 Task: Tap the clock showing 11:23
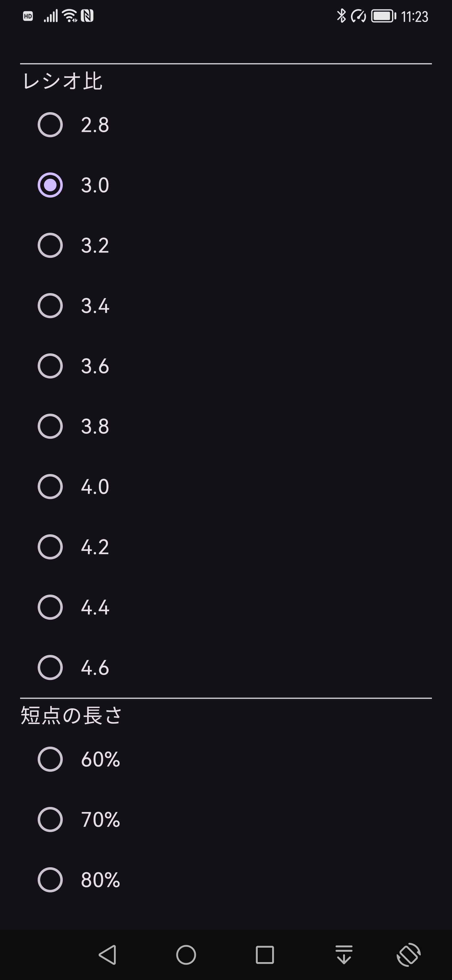coord(414,17)
